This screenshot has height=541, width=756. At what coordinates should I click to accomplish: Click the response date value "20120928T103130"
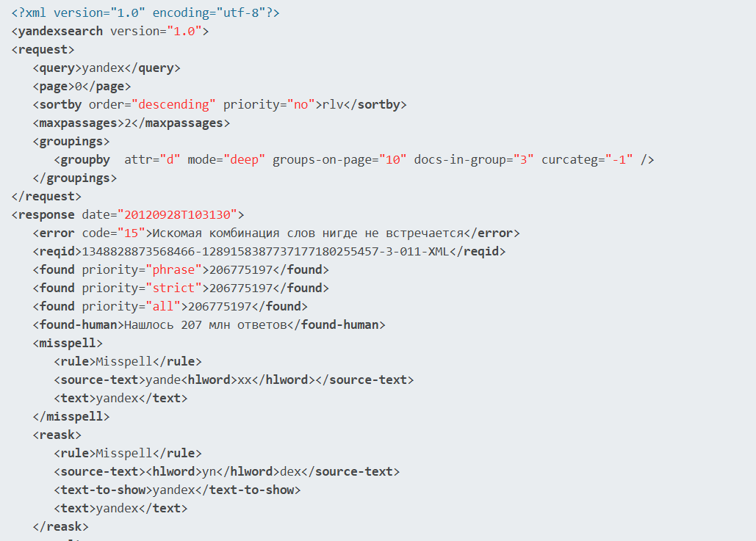point(177,215)
